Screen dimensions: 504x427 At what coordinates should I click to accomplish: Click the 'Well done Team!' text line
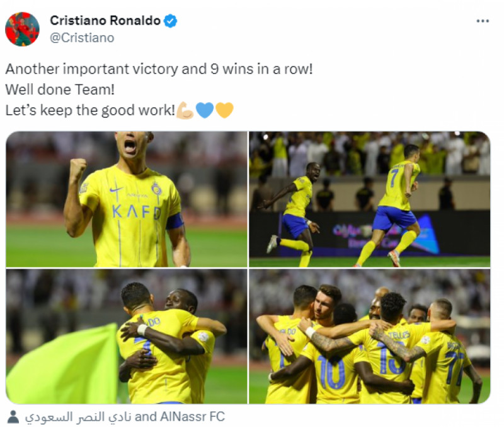(x=60, y=90)
